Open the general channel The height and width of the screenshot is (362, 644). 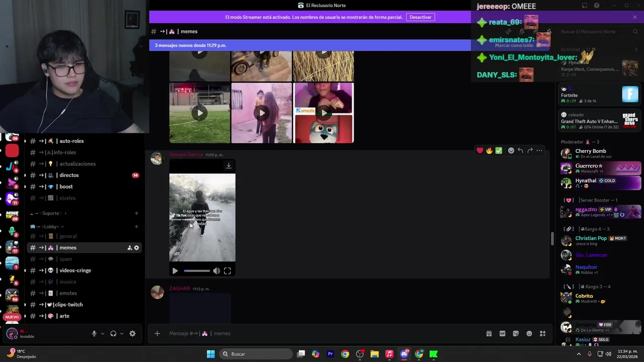tap(84, 236)
